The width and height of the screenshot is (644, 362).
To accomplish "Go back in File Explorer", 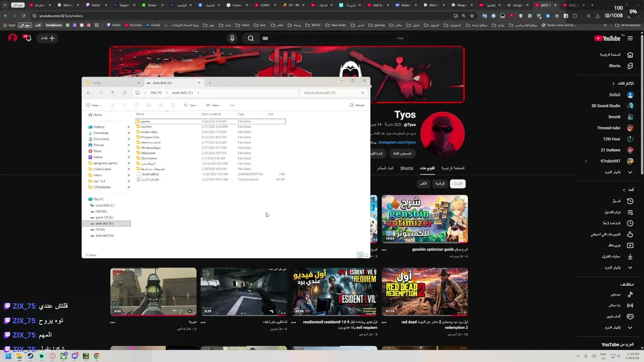I will point(89,93).
